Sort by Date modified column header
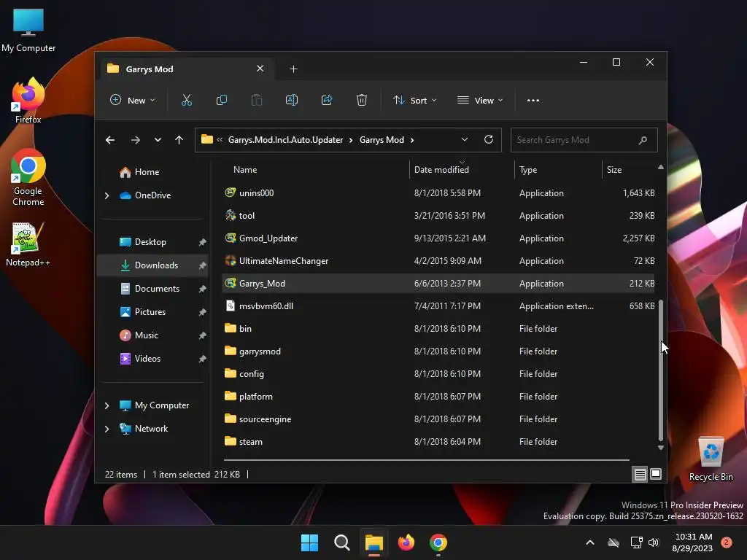The image size is (747, 560). [441, 169]
